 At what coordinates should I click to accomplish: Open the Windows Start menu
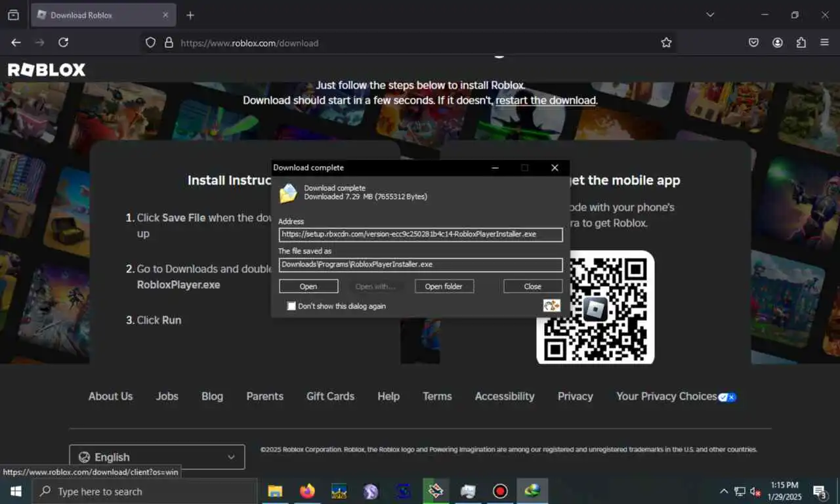16,492
